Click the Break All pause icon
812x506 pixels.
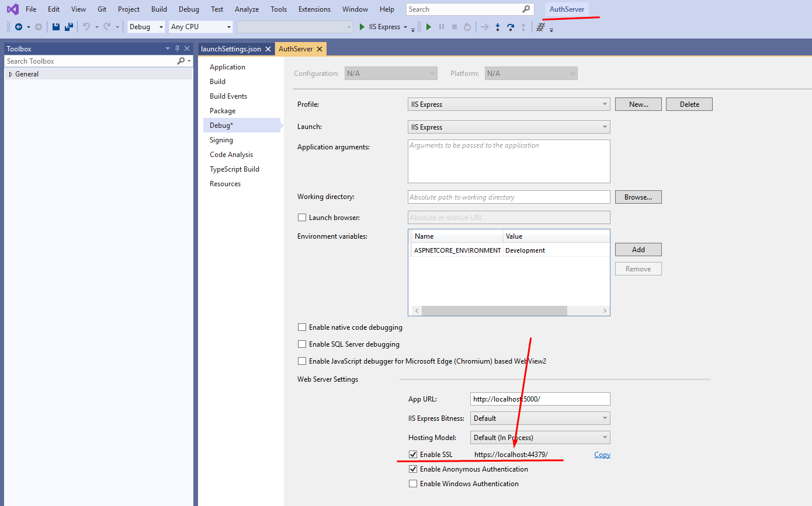coord(442,27)
